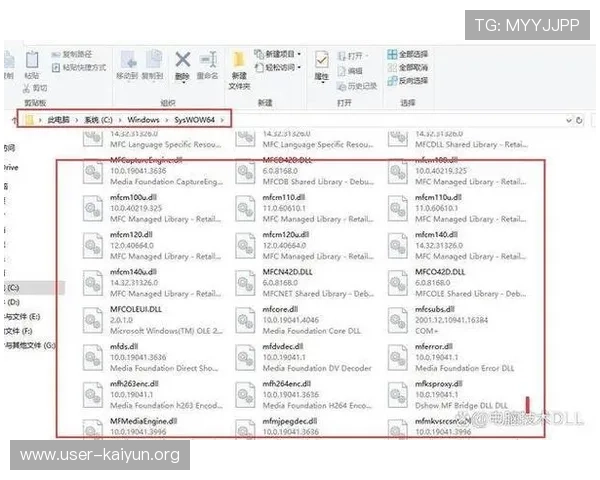Screen dimensions: 600x480
Task: Click SysWOW64 breadcrumb in address bar
Action: tap(194, 120)
